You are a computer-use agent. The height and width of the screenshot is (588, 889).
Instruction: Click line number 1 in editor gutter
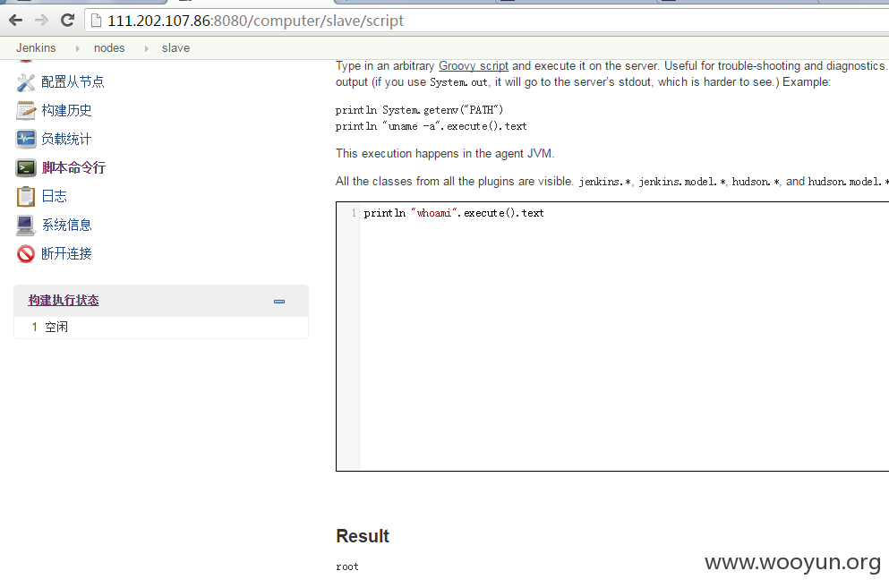354,213
